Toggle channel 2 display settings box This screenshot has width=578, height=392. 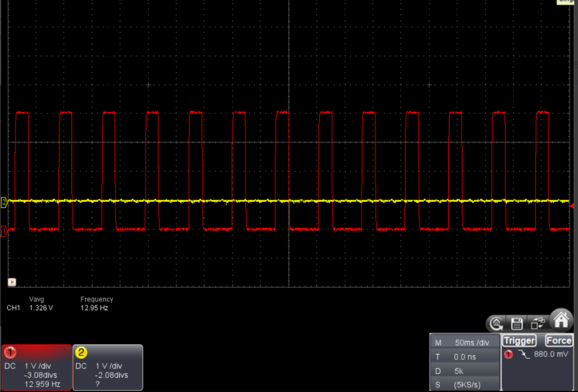108,367
